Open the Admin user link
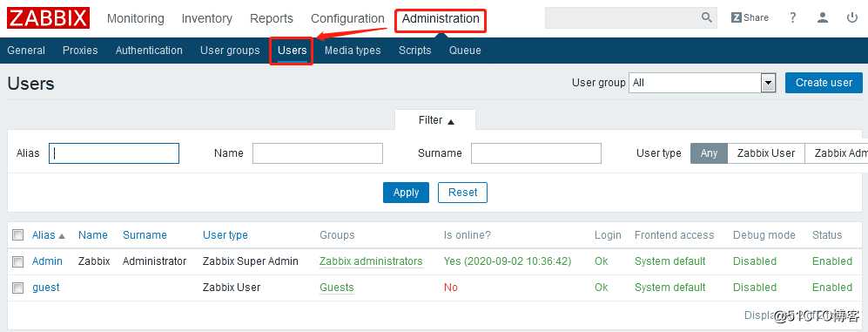 tap(47, 261)
